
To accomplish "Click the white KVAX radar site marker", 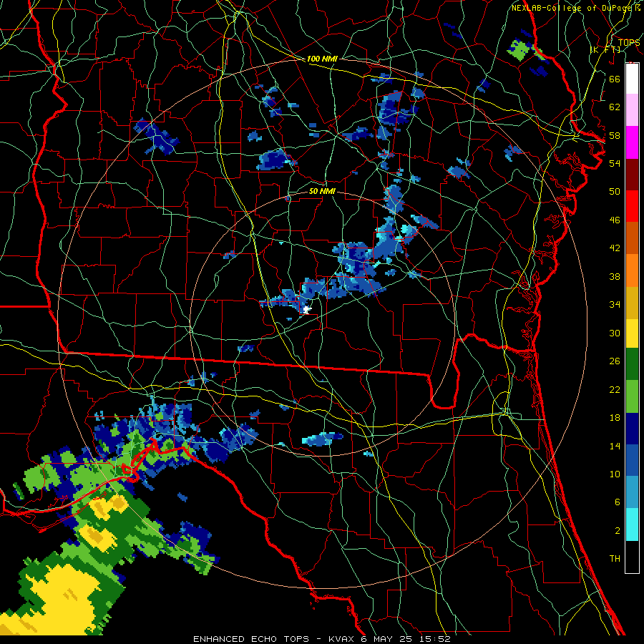I will point(306,310).
